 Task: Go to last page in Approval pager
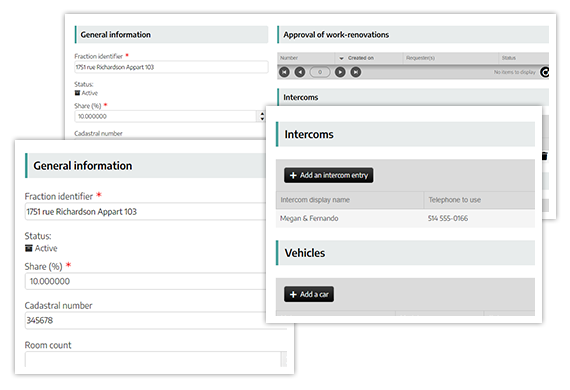(356, 72)
